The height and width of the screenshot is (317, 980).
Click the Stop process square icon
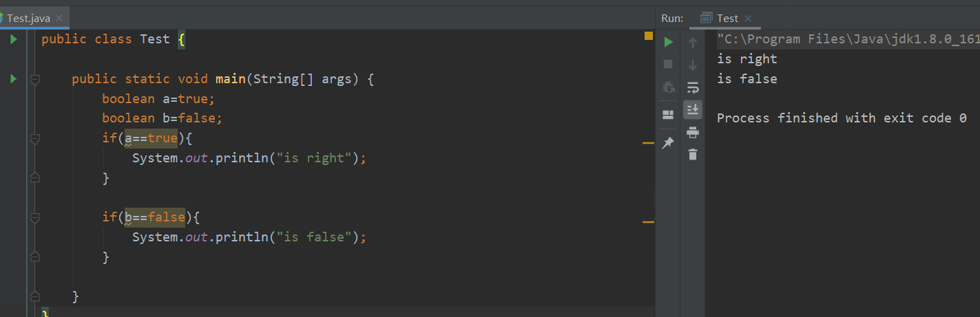[x=668, y=64]
